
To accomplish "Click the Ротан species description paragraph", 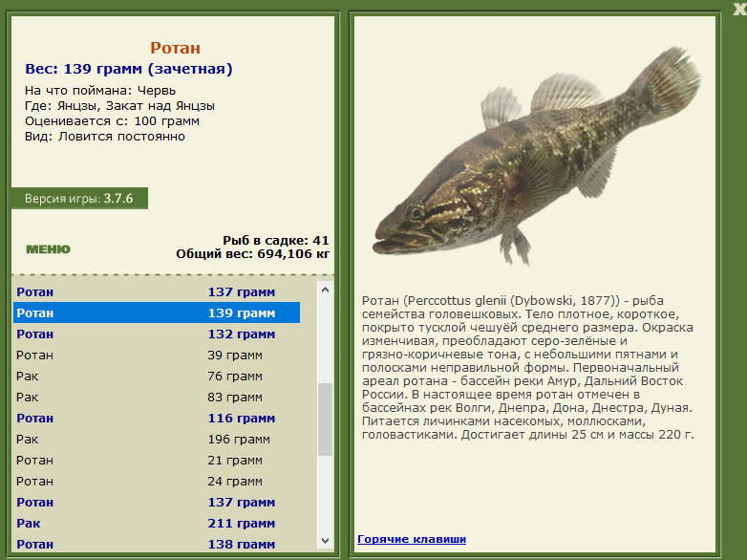I will 528,368.
